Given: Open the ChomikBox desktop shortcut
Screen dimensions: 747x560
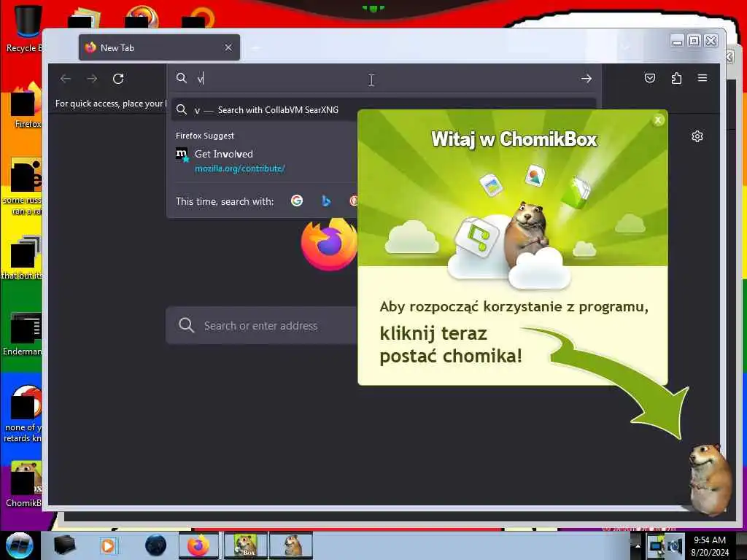Looking at the screenshot, I should click(24, 483).
